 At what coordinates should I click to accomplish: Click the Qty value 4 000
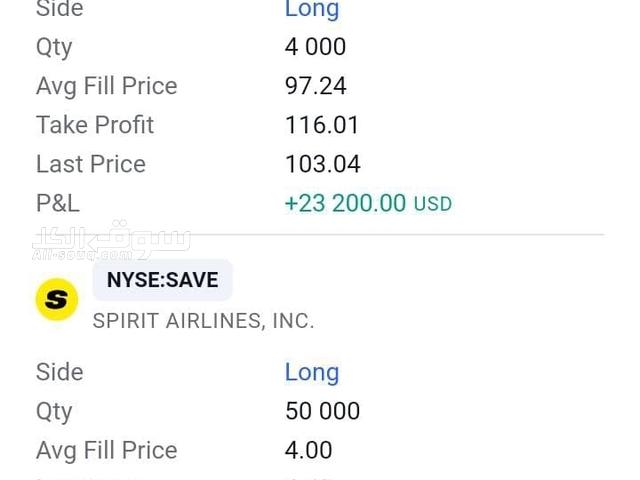[315, 47]
